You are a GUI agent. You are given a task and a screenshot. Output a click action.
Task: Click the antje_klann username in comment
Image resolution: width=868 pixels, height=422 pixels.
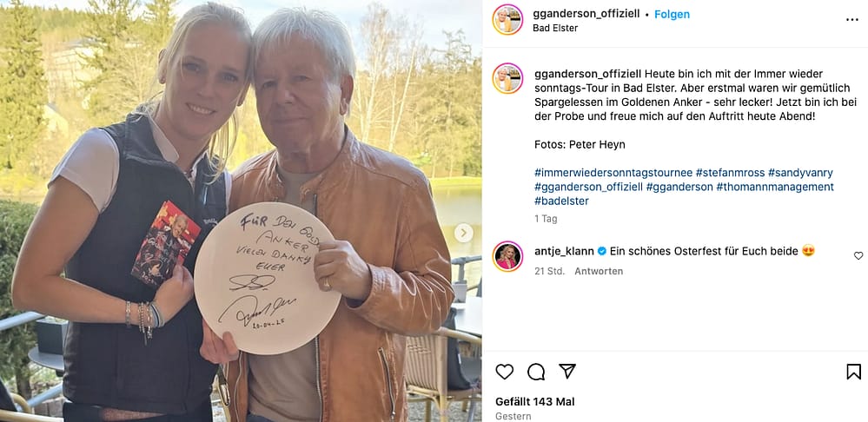click(564, 251)
